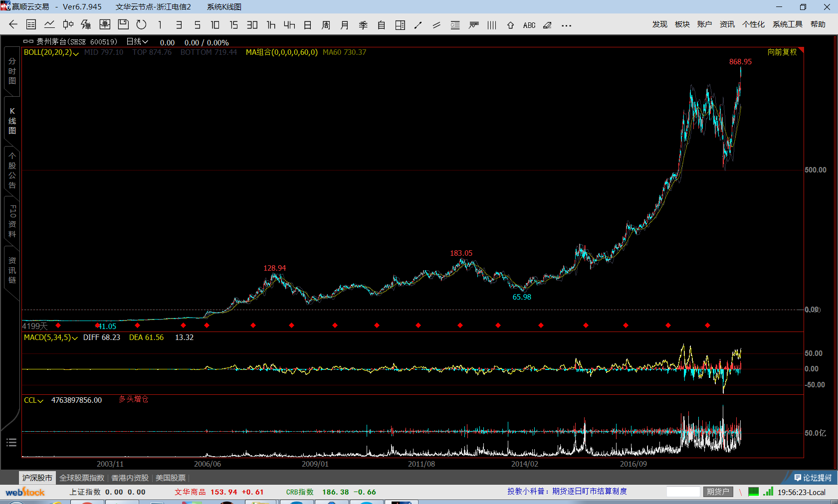Click the 期货户 button

718,492
